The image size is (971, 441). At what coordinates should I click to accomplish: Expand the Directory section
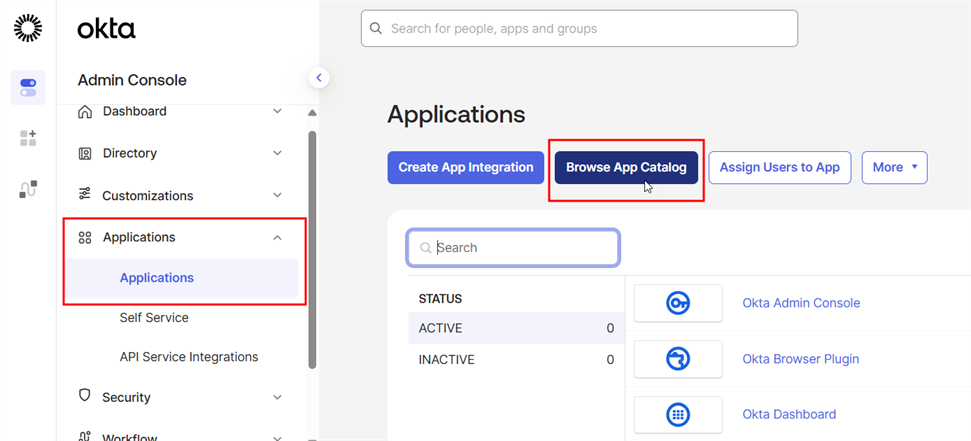tap(277, 153)
